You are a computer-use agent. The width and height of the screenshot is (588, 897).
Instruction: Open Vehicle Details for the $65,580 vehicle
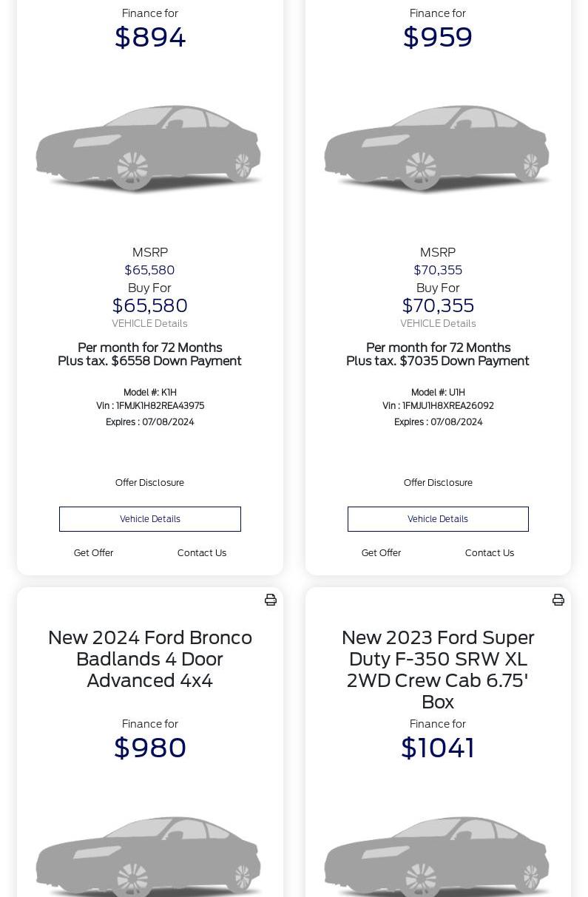[x=150, y=519]
